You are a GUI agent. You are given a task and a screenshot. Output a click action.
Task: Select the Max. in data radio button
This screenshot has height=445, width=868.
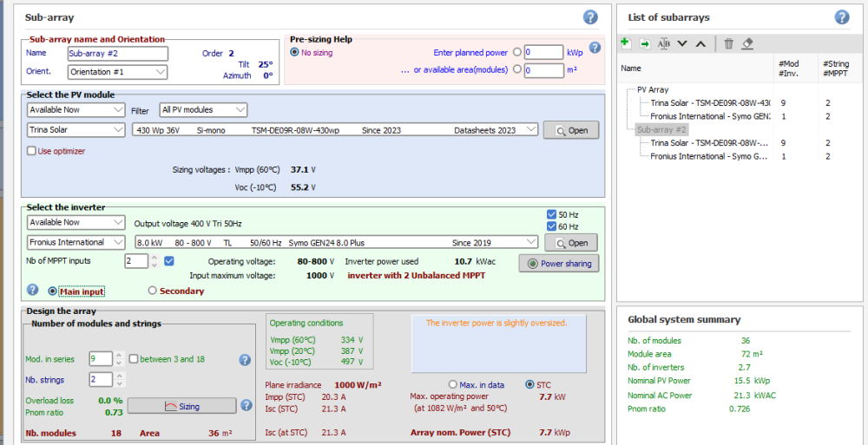pos(452,384)
